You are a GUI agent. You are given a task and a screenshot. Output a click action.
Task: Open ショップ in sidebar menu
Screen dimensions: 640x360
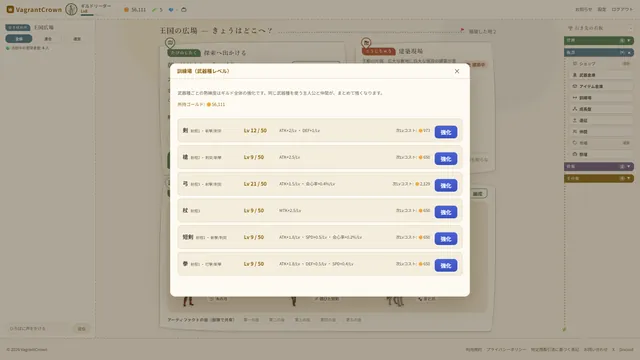click(x=601, y=64)
